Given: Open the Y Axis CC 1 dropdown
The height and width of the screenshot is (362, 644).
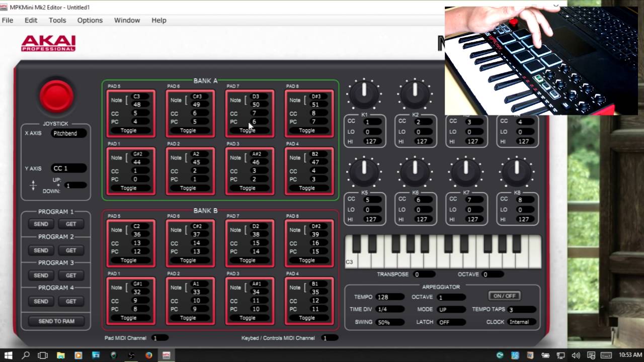Looking at the screenshot, I should tap(68, 168).
